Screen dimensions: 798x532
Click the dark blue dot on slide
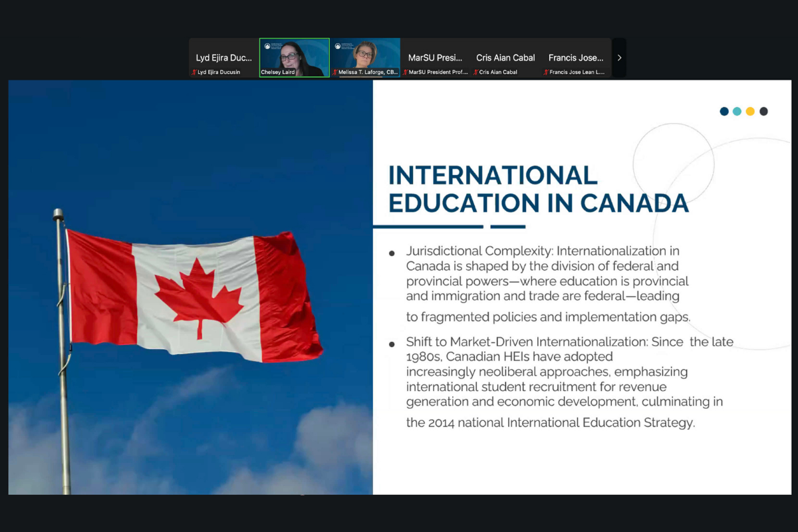(724, 111)
